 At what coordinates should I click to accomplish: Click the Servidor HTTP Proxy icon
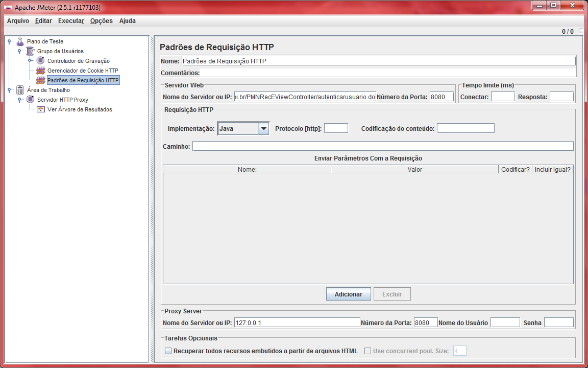pos(31,100)
